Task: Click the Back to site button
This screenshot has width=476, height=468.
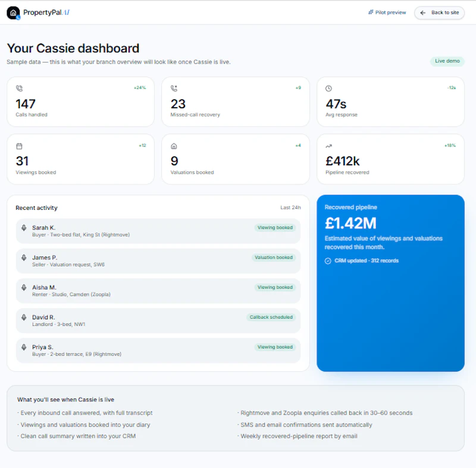Action: [439, 12]
